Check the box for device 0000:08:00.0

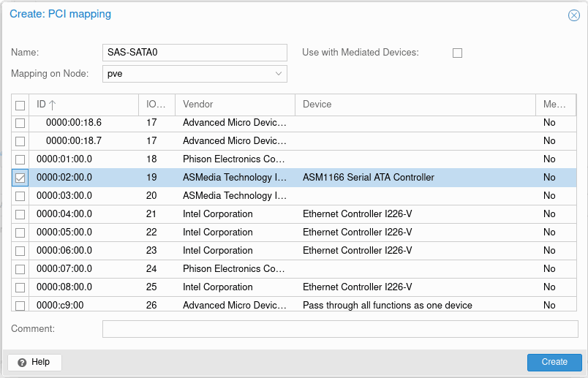point(20,287)
